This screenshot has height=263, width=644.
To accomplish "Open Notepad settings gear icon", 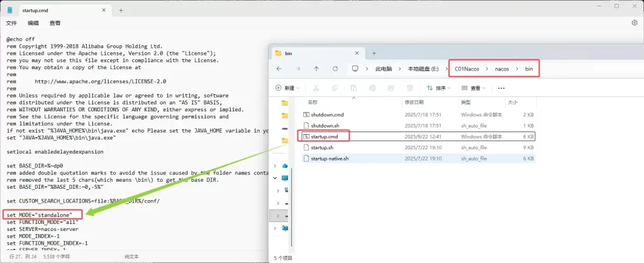I will click(634, 23).
